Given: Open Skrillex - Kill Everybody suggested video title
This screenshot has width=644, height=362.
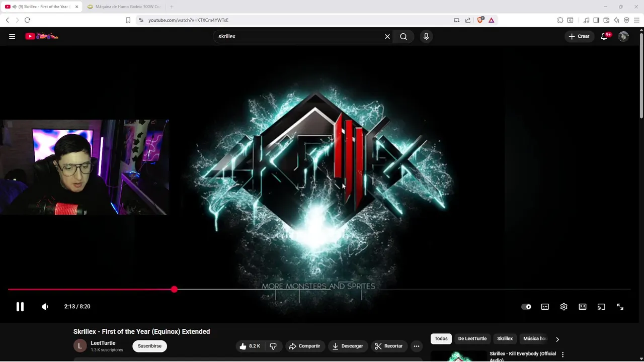Looking at the screenshot, I should pos(523,356).
